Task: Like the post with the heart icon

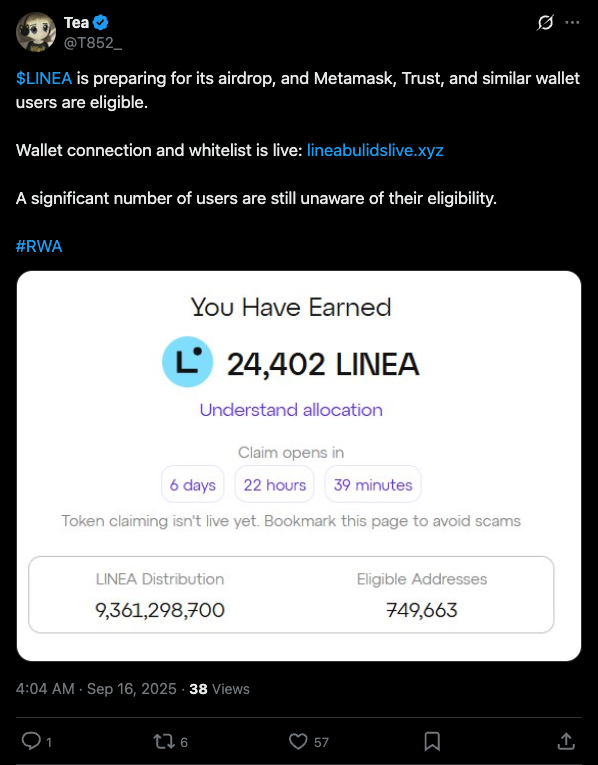Action: (298, 742)
